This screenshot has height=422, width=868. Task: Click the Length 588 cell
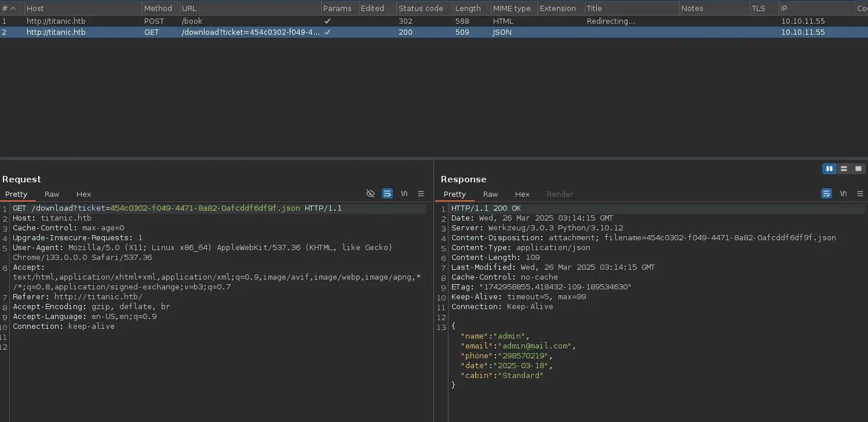pos(464,21)
